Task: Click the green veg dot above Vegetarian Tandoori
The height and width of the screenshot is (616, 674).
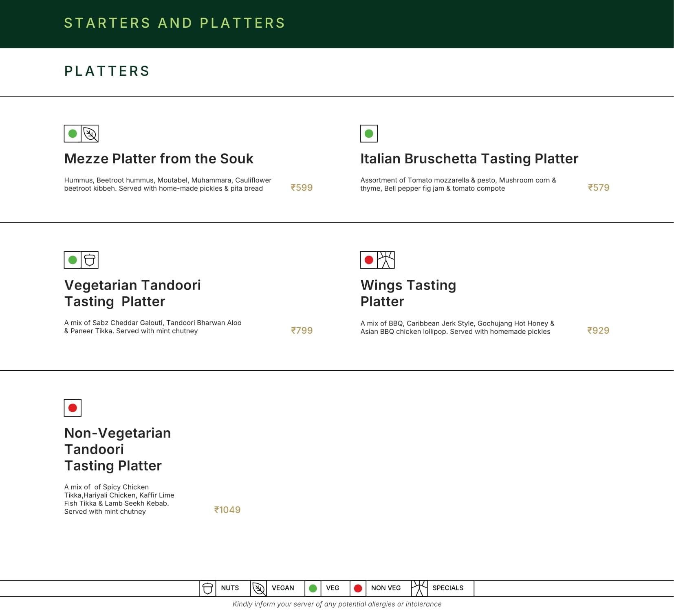Action: [x=73, y=260]
